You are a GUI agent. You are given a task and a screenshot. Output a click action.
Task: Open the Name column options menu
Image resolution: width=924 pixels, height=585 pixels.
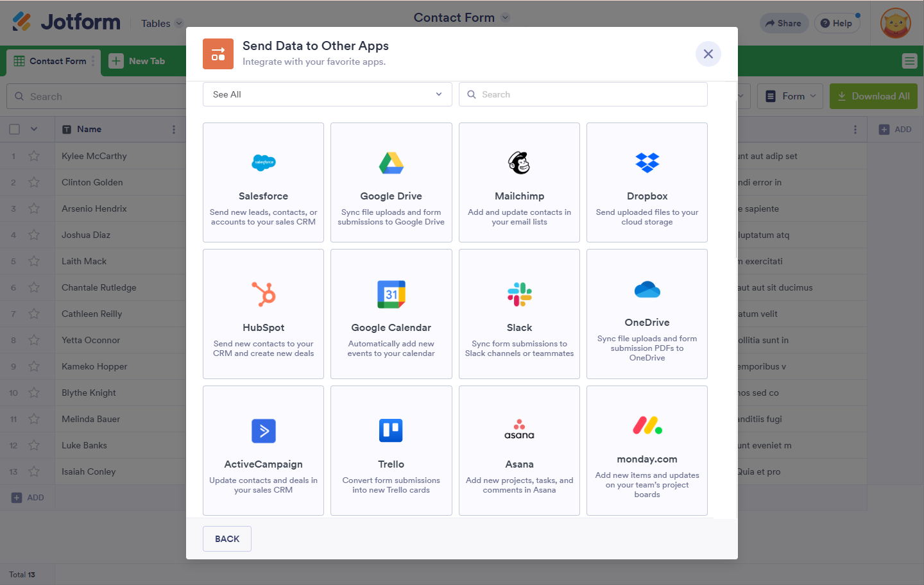click(174, 130)
